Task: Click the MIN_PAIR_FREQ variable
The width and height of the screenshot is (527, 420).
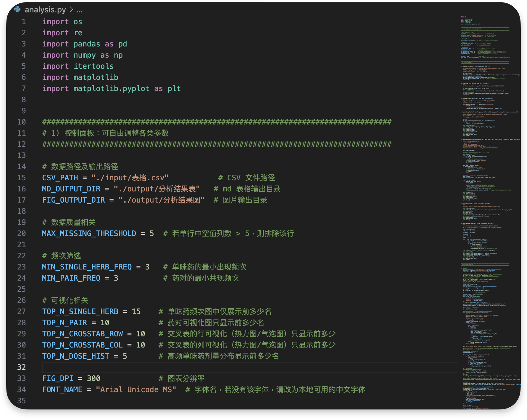Action: (71, 278)
